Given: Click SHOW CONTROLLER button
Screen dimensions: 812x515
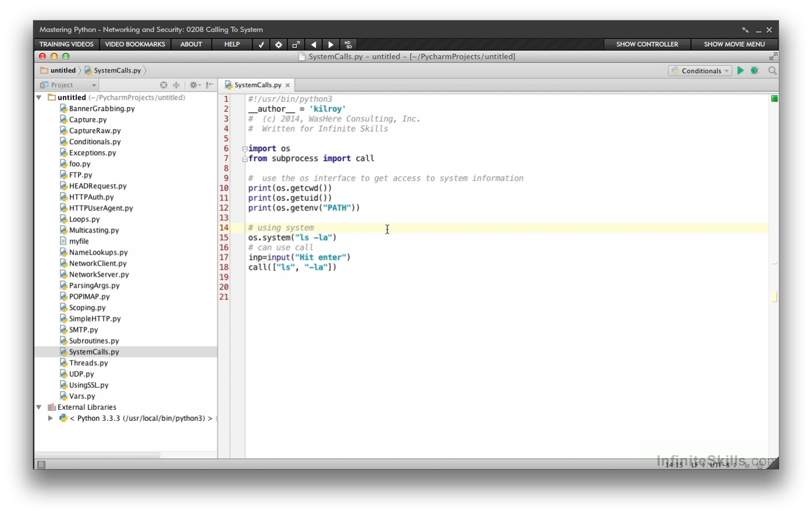Looking at the screenshot, I should pyautogui.click(x=647, y=44).
